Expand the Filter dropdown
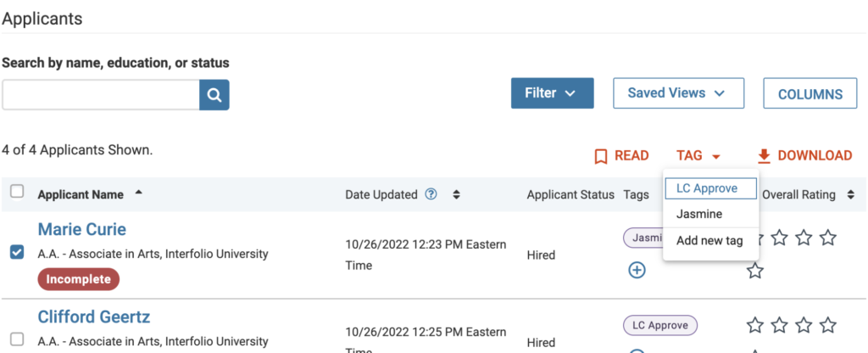868x353 pixels. [x=552, y=93]
